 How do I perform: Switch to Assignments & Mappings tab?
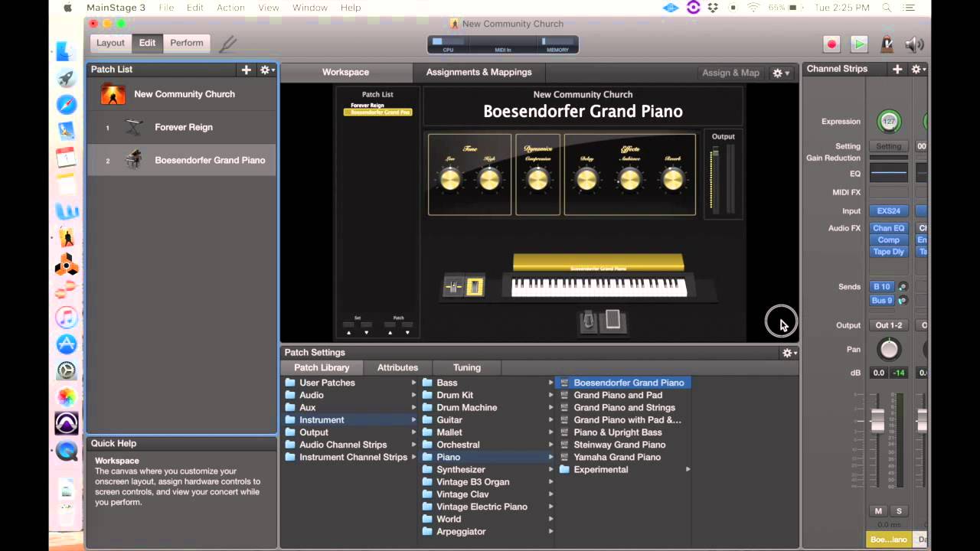coord(479,73)
